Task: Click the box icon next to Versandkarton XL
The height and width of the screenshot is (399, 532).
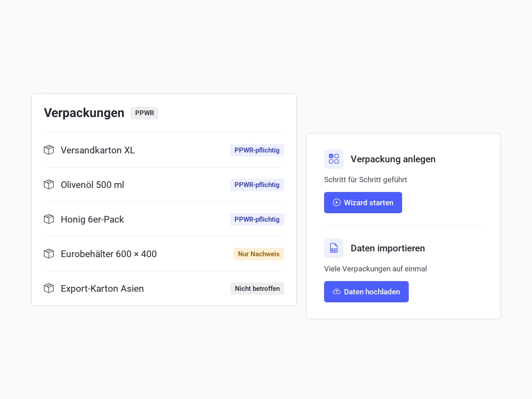Action: pyautogui.click(x=49, y=150)
